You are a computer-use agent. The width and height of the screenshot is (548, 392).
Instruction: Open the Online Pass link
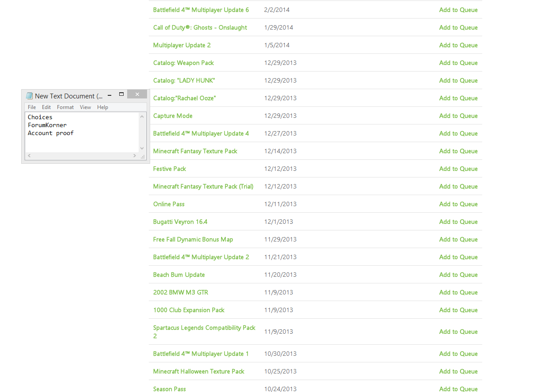coord(169,204)
